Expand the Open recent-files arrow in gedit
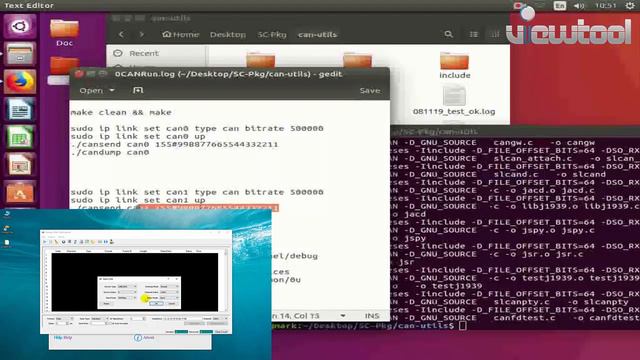This screenshot has width=640, height=360. (x=112, y=91)
